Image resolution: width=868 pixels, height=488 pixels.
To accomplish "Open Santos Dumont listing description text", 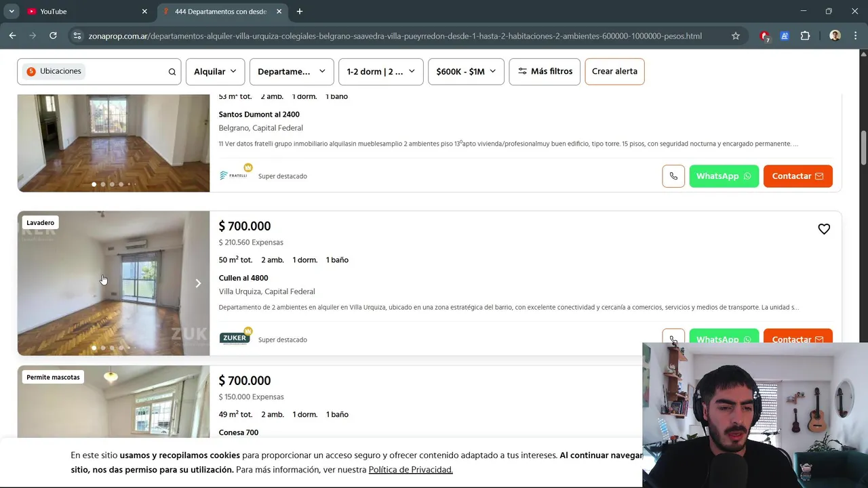I will tap(508, 144).
